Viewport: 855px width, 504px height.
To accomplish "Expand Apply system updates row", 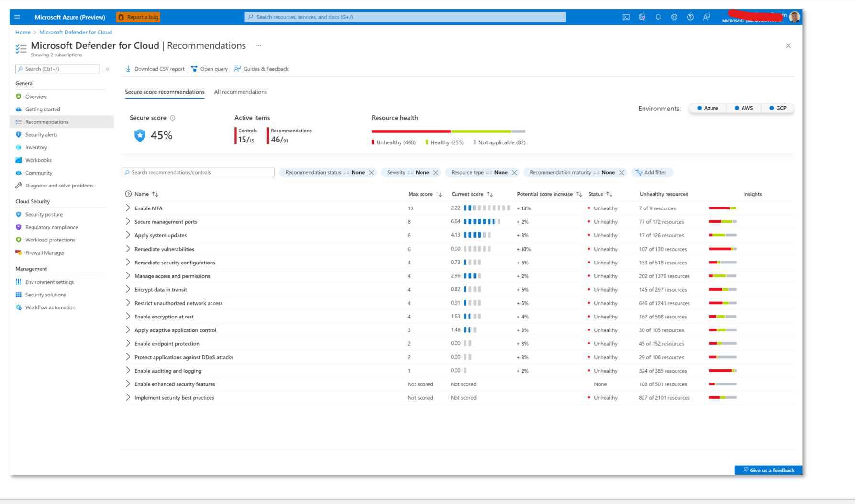I will pos(128,235).
